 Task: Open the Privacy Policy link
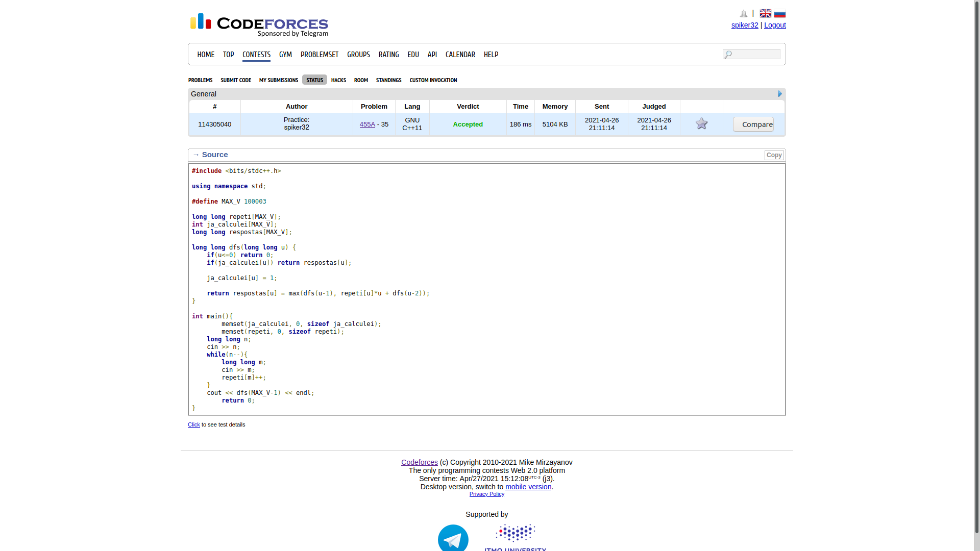[487, 494]
